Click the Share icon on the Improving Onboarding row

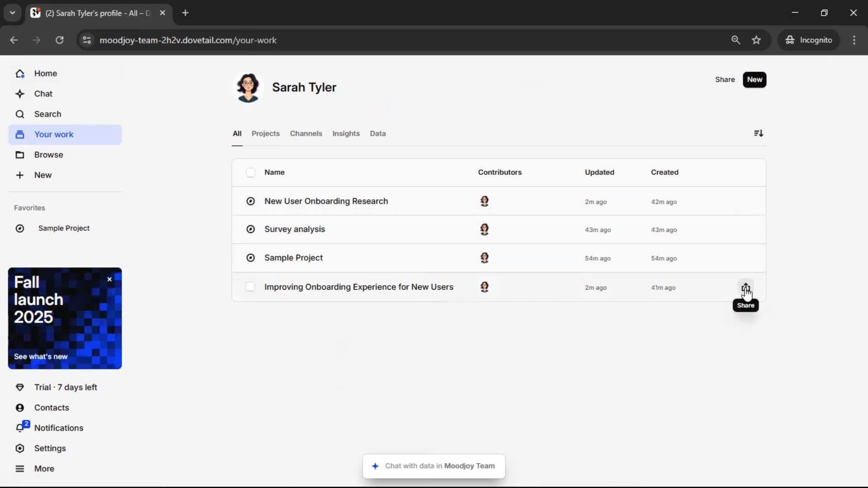[x=745, y=287]
